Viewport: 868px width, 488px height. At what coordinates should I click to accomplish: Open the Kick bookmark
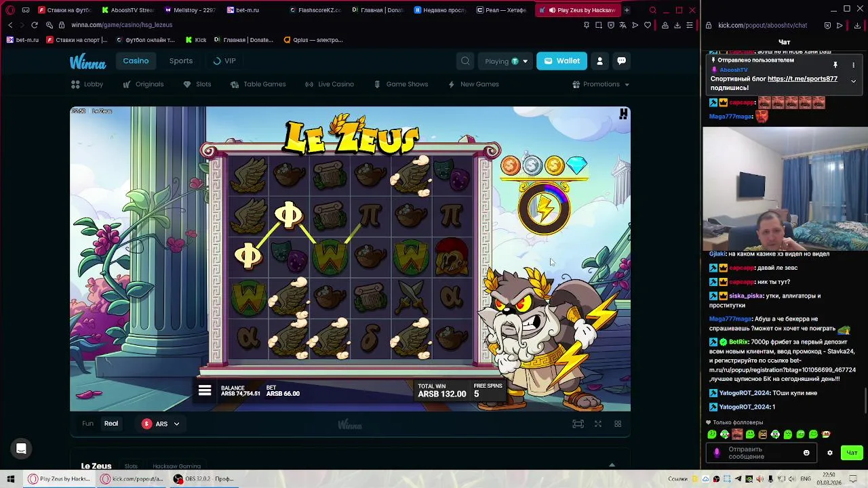(196, 40)
